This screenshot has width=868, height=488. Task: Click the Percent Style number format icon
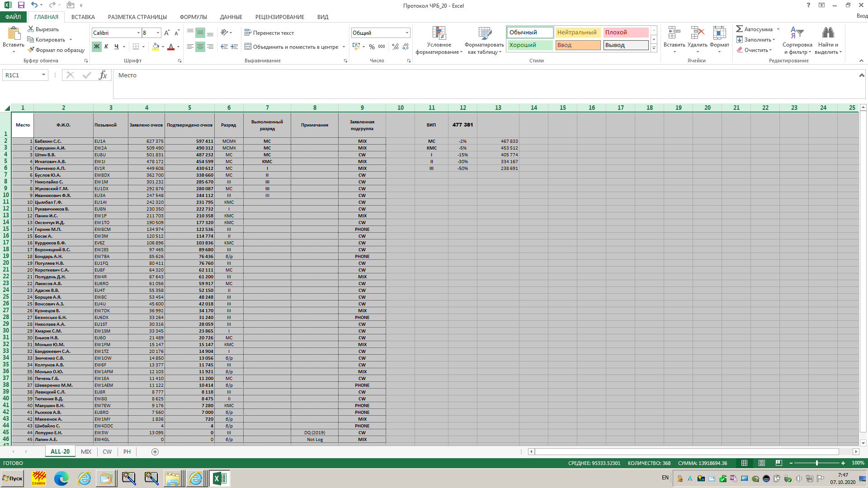(372, 47)
